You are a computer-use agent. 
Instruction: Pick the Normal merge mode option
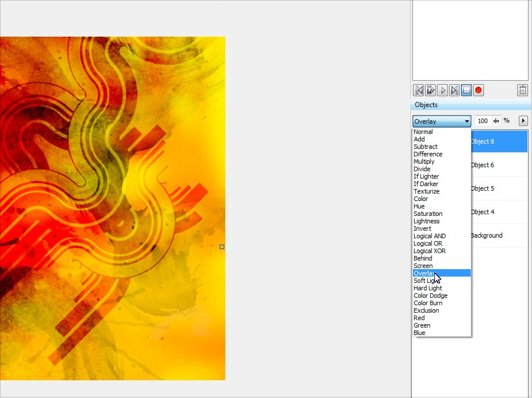[423, 132]
